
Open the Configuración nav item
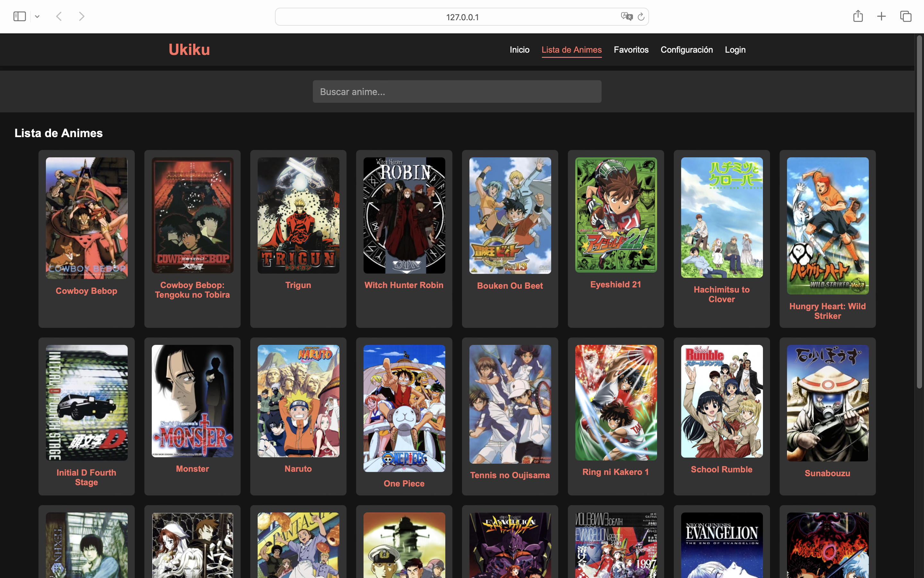point(687,50)
